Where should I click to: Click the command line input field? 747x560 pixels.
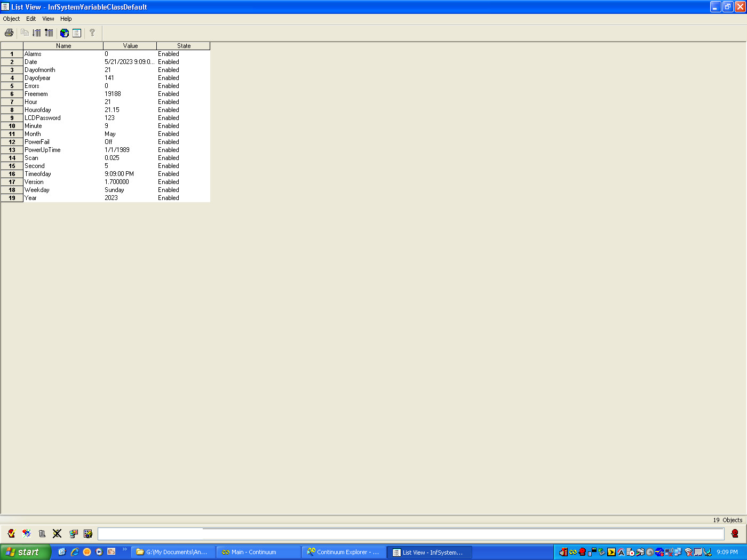(411, 534)
